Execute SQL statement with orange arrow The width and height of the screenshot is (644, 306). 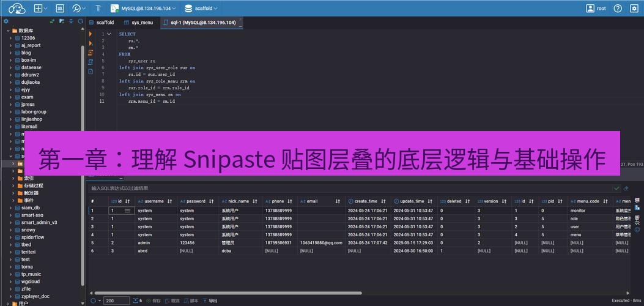click(x=91, y=34)
